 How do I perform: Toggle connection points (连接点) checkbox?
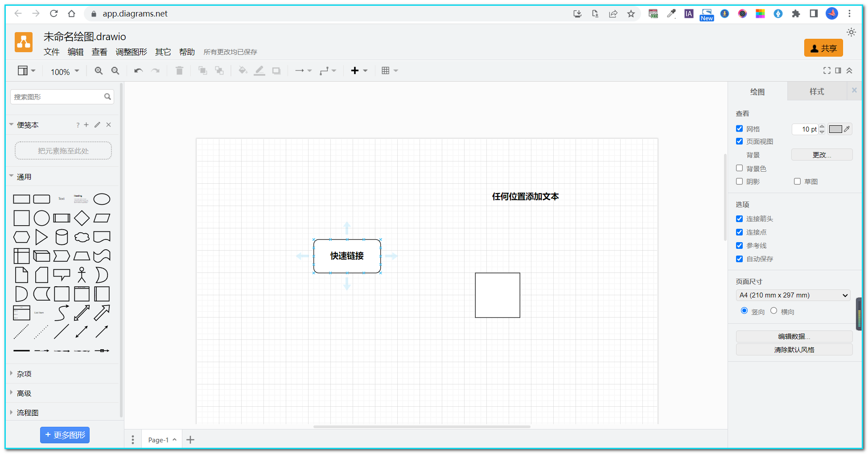[x=739, y=232]
